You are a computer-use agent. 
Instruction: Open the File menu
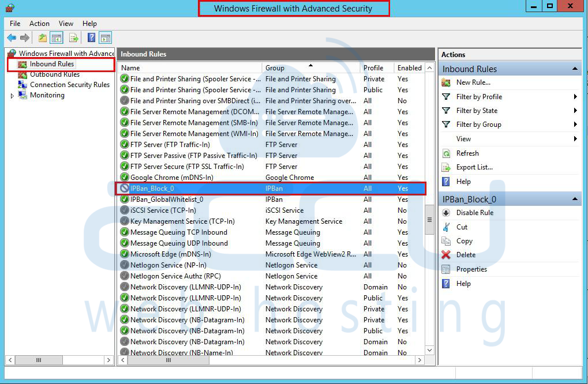pos(15,24)
